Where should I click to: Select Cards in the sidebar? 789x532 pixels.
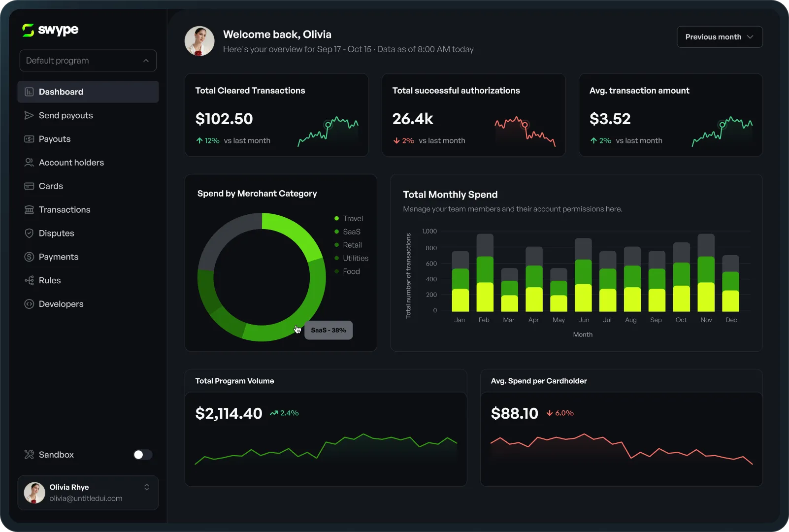pos(88,186)
